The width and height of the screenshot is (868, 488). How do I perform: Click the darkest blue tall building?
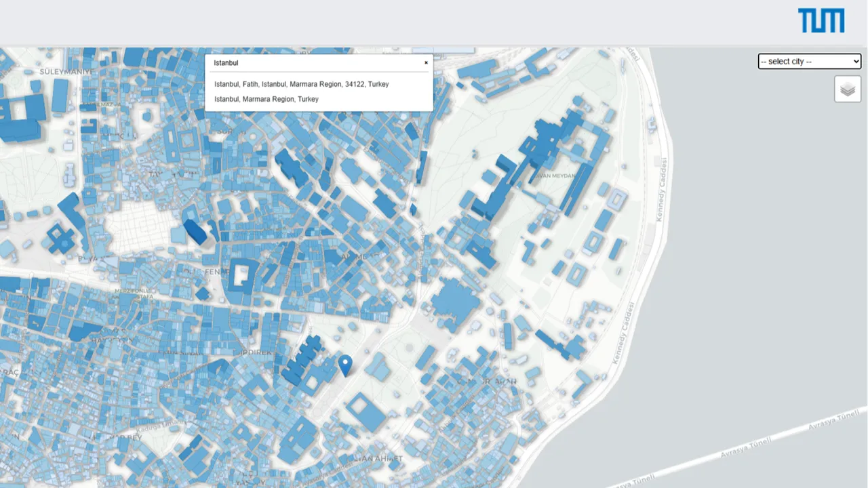(x=195, y=232)
